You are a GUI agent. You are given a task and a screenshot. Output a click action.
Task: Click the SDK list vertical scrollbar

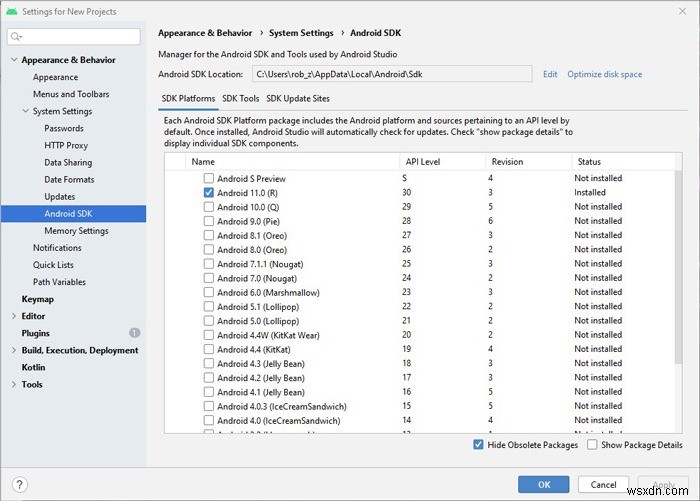678,267
